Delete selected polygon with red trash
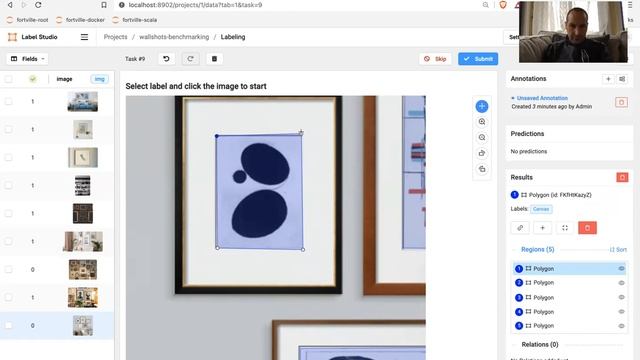The image size is (640, 360). coord(587,228)
